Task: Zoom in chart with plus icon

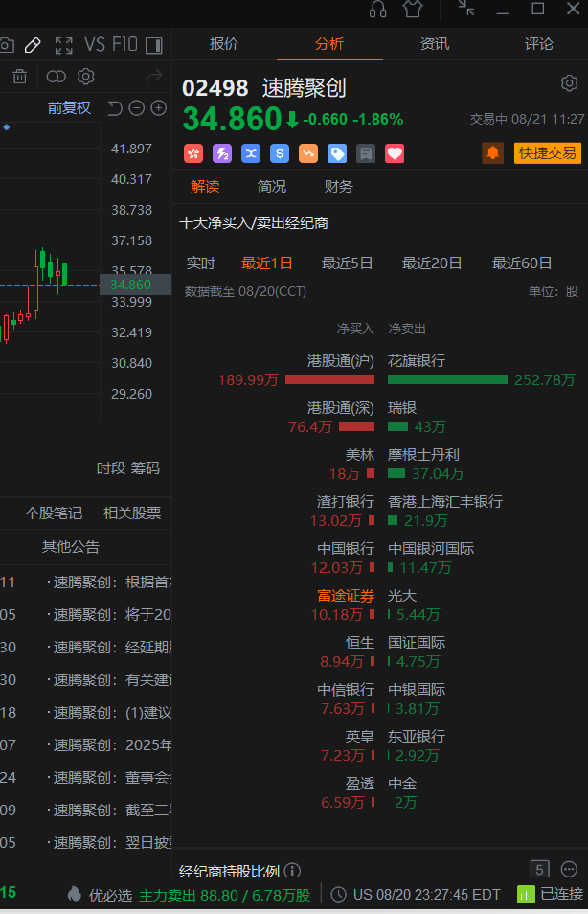Action: [159, 108]
